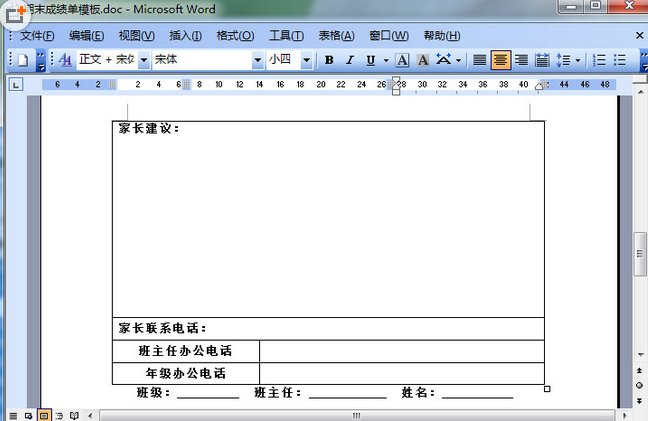Switch to Reading Layout view icon

74,416
